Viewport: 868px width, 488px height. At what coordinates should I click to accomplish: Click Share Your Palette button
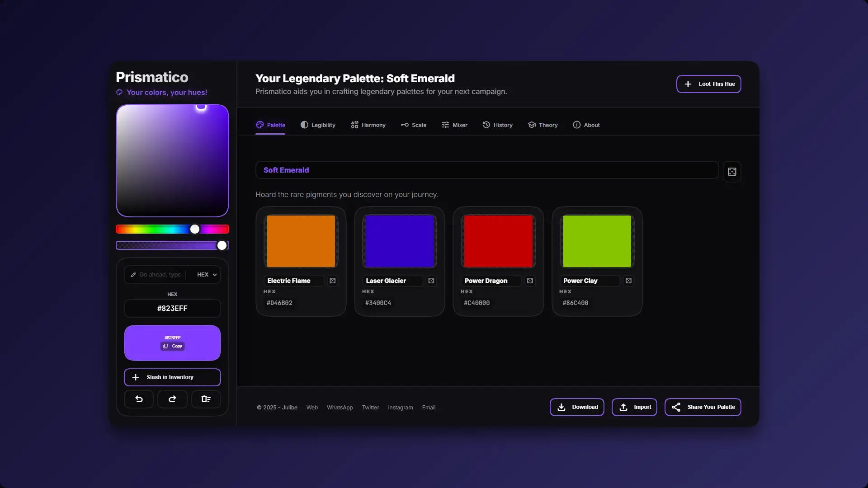pos(703,407)
